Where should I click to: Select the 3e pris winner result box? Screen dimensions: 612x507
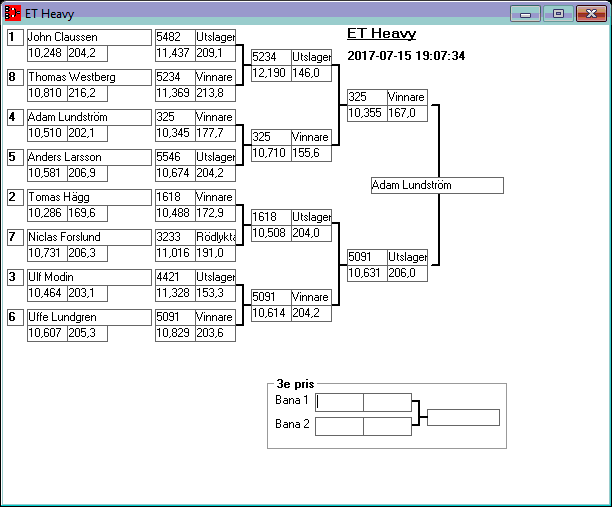(x=463, y=417)
